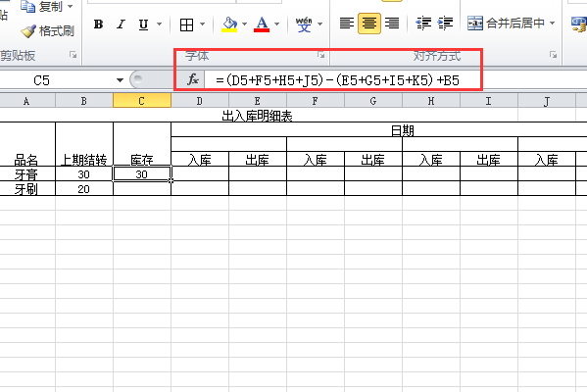Viewport: 587px width, 392px height.
Task: Toggle Underline formatting
Action: 143,24
